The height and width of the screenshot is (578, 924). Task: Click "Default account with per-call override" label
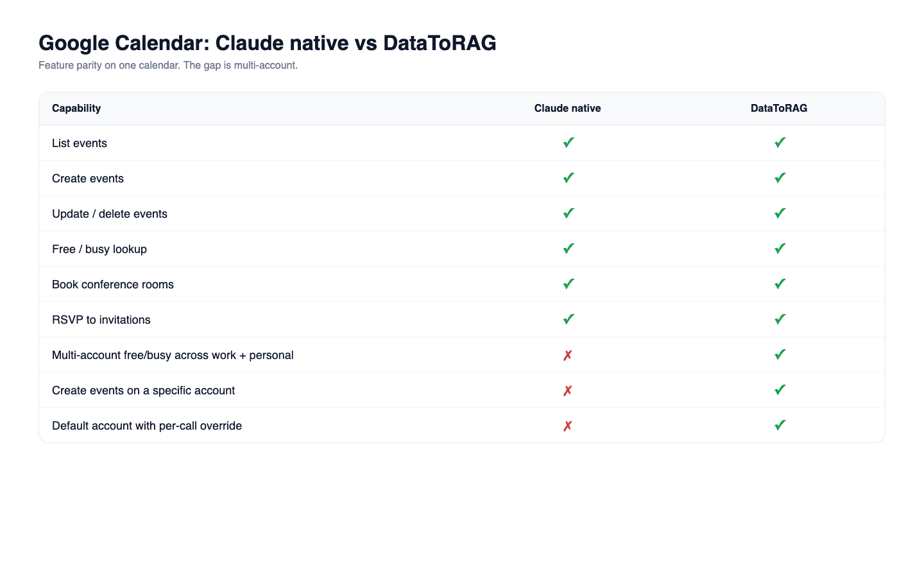tap(147, 426)
